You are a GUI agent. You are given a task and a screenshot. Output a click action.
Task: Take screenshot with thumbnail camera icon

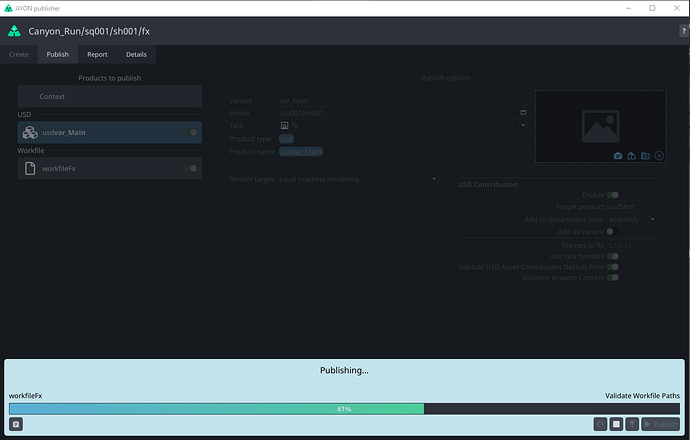coord(618,156)
